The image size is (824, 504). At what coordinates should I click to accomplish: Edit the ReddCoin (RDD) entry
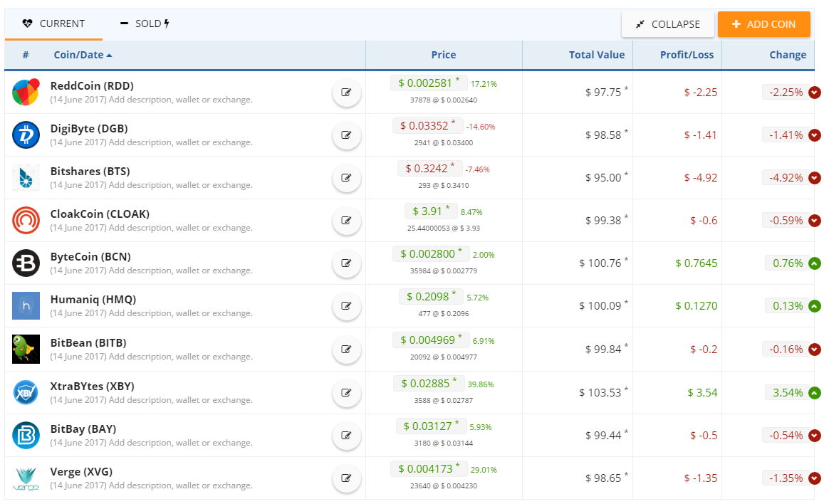coord(346,93)
